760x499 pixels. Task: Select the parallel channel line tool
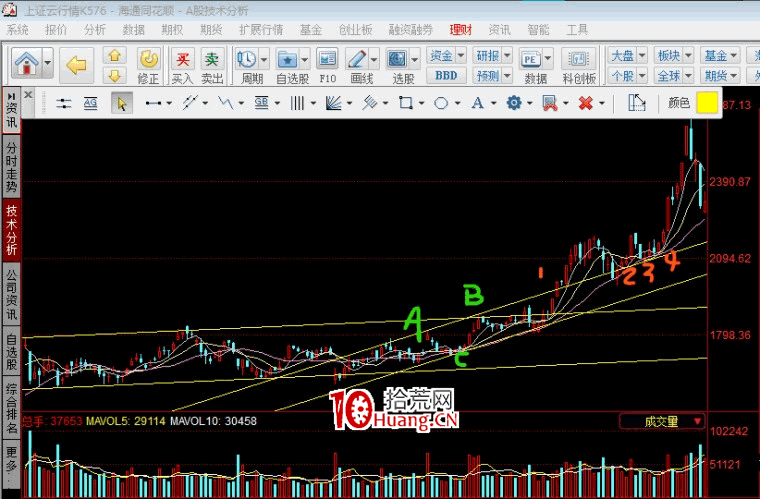tap(190, 103)
